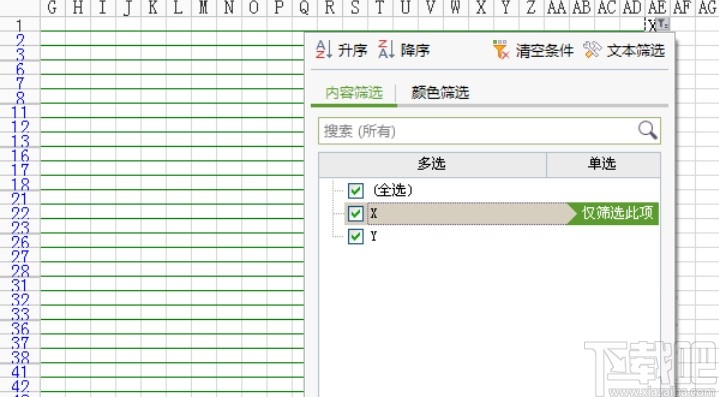
Task: Sort ascending with 升序 button
Action: (342, 50)
